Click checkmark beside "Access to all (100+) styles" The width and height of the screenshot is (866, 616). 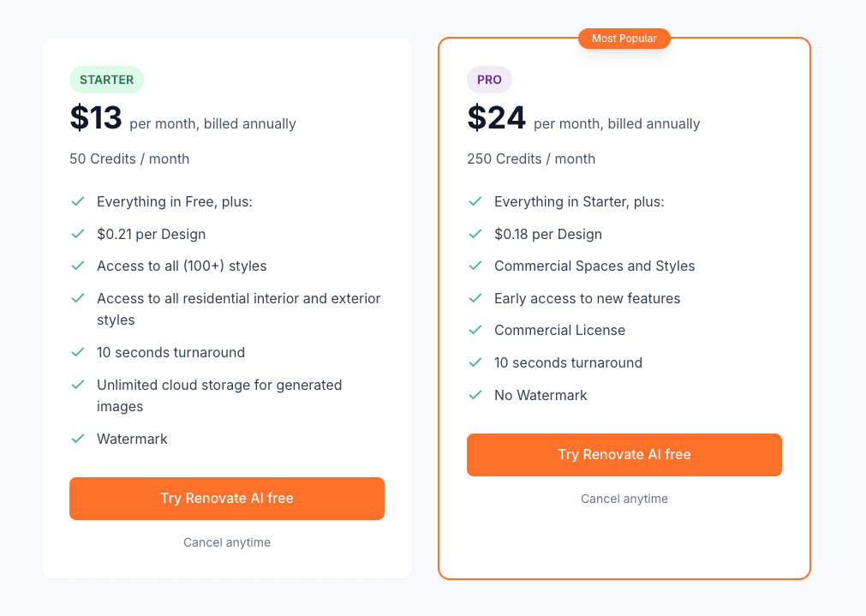[78, 266]
